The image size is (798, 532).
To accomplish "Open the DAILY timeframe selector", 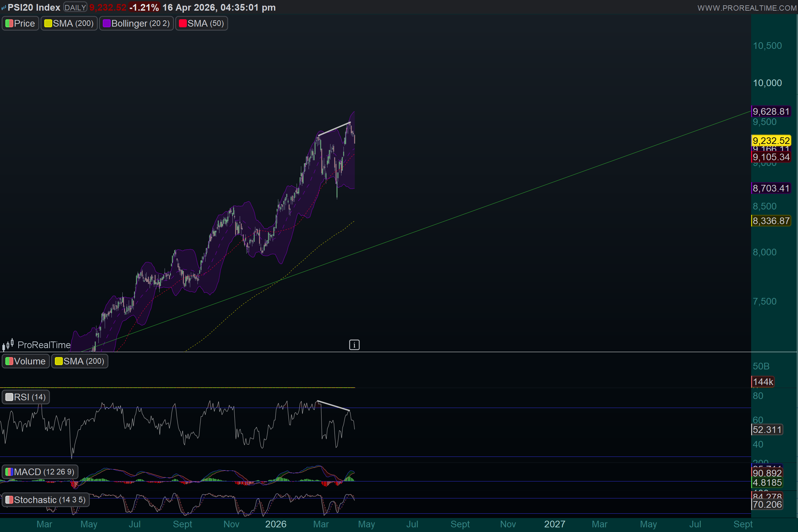I will click(75, 7).
